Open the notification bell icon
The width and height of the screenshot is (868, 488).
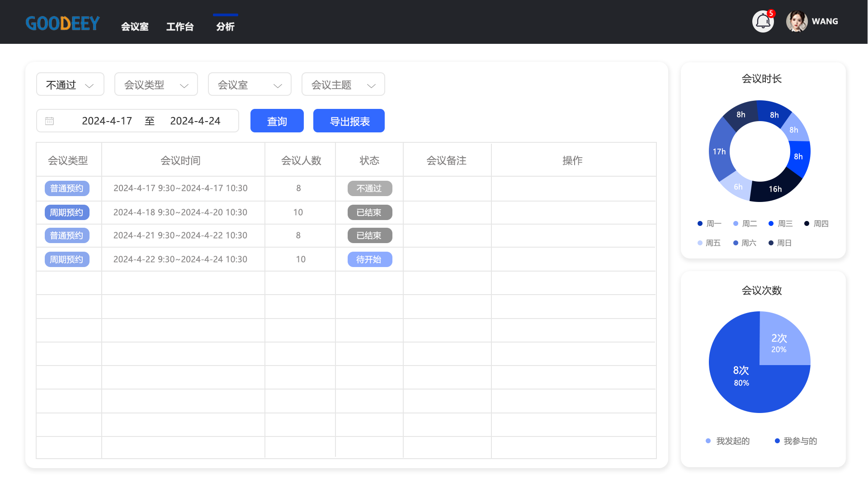click(x=763, y=22)
